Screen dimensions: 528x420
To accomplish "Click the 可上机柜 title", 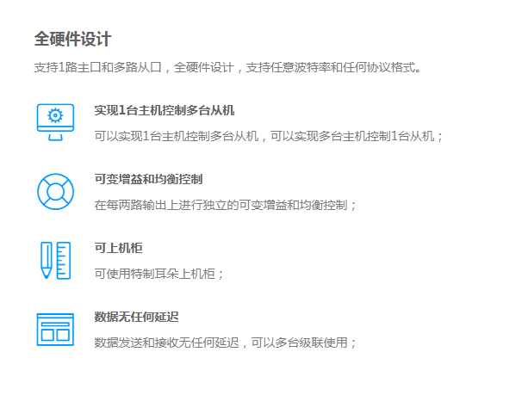I will coord(118,248).
